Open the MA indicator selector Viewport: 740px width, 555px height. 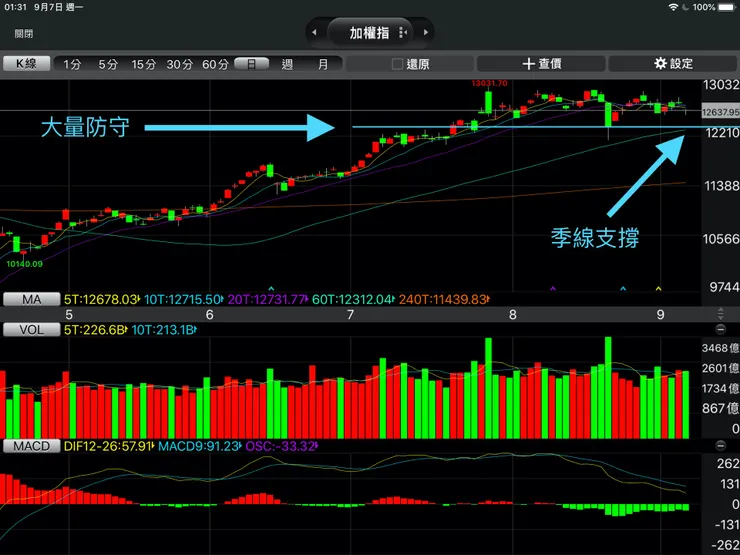point(32,299)
